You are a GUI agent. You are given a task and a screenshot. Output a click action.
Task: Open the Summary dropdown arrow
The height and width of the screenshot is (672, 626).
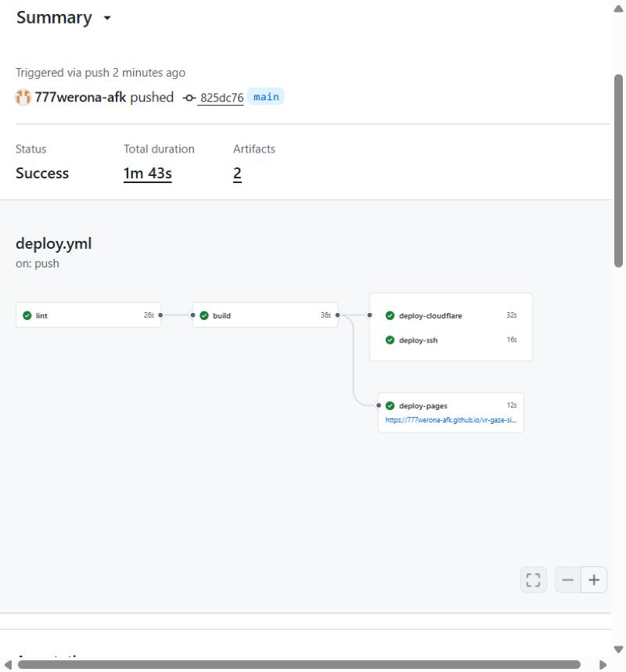(x=107, y=18)
